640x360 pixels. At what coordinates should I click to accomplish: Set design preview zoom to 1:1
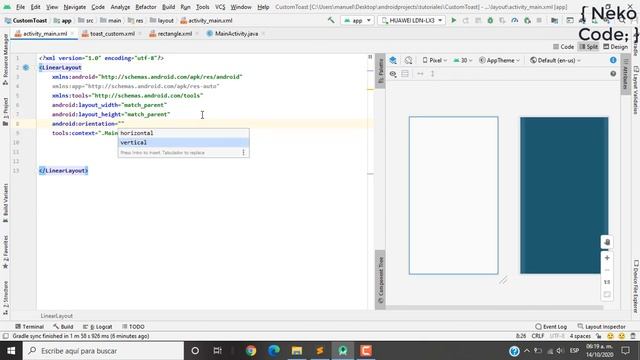click(607, 282)
